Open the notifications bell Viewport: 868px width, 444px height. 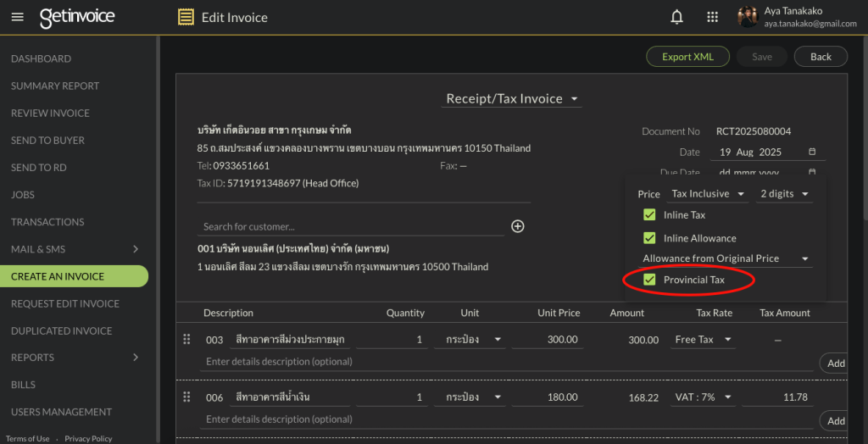[x=676, y=17]
